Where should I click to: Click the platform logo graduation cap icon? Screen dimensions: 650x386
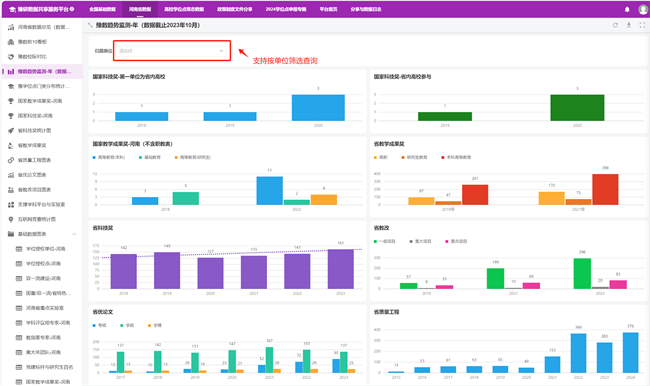(12, 9)
